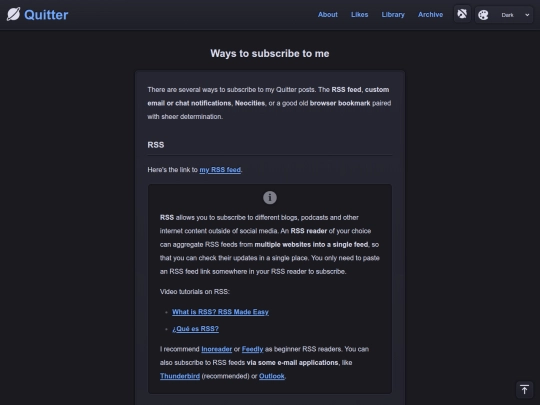Open the Quitter home title link
The width and height of the screenshot is (540, 405).
click(46, 15)
